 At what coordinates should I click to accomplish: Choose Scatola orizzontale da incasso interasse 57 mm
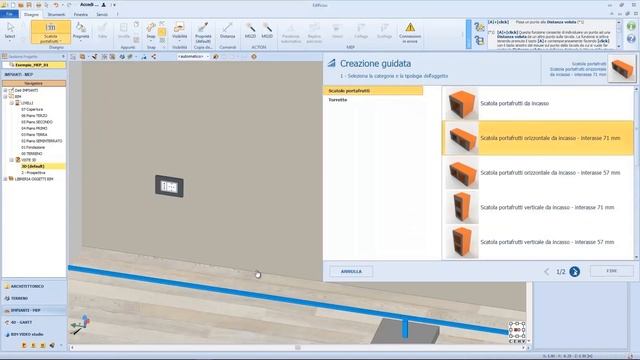point(538,173)
